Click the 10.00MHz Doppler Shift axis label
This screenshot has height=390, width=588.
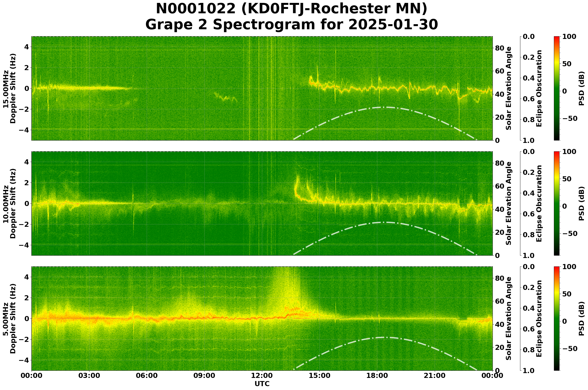click(9, 203)
